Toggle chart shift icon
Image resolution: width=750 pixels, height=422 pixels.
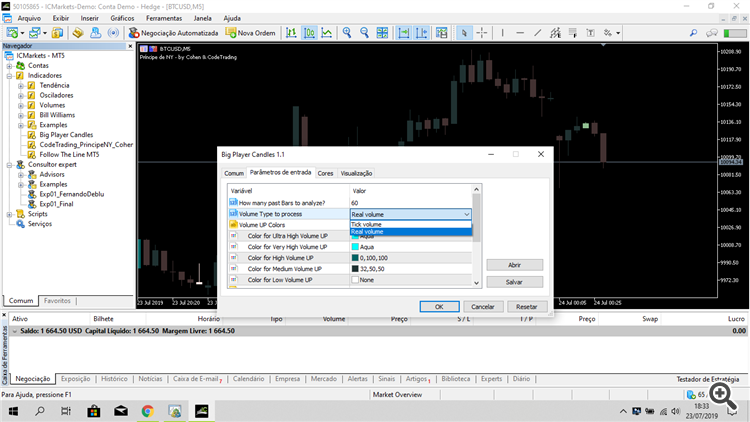coord(421,33)
